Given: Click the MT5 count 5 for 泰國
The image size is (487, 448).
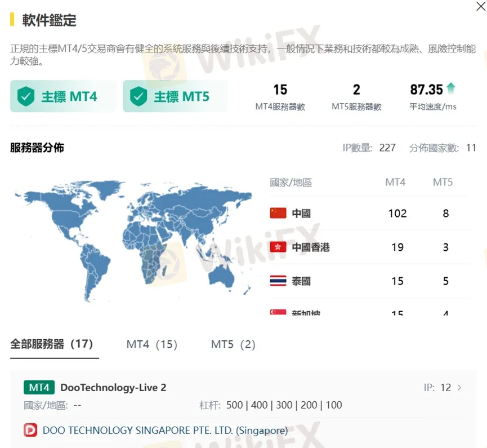Looking at the screenshot, I should pos(446,281).
